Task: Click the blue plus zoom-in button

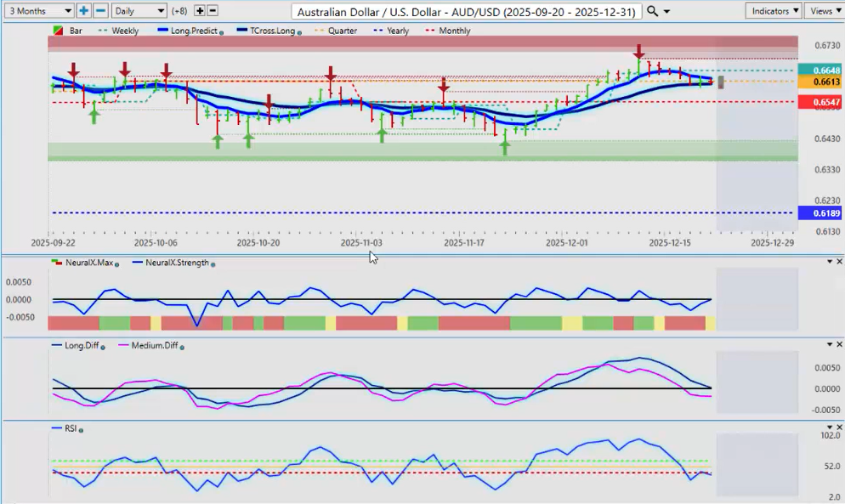Action: 83,11
